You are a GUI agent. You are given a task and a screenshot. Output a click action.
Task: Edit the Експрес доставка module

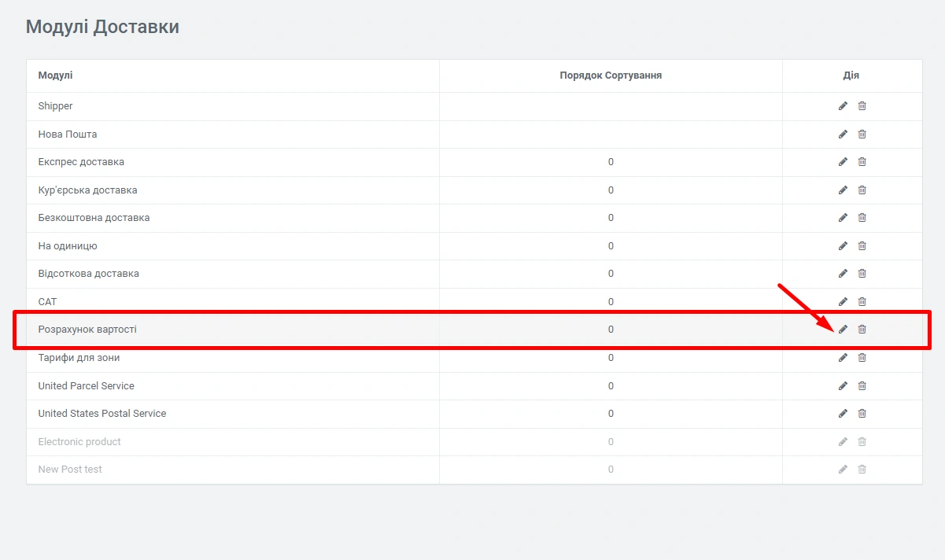coord(843,162)
